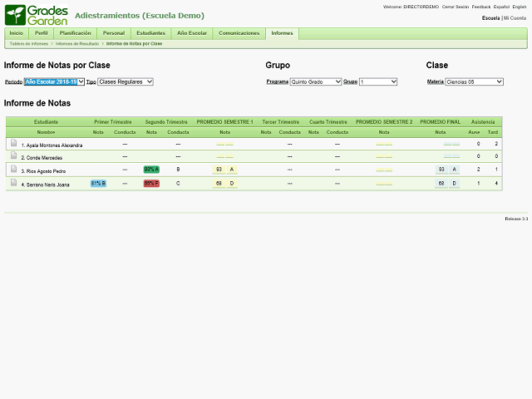The height and width of the screenshot is (399, 532).
Task: Click the blue 81% B grade badge
Action: click(98, 183)
